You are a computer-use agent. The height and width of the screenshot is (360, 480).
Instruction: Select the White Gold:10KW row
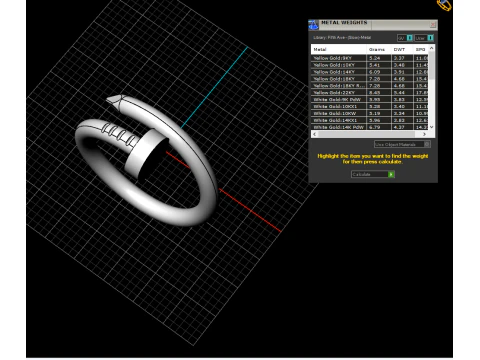click(x=370, y=113)
